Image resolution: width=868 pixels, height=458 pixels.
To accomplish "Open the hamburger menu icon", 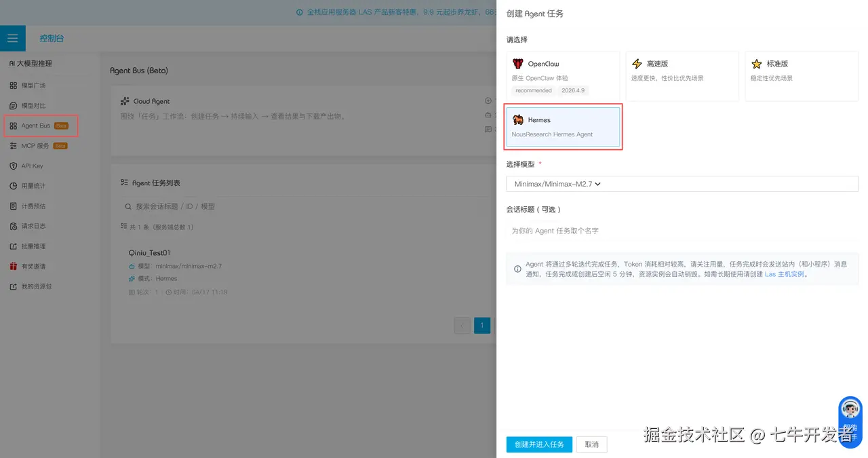I will (x=12, y=38).
